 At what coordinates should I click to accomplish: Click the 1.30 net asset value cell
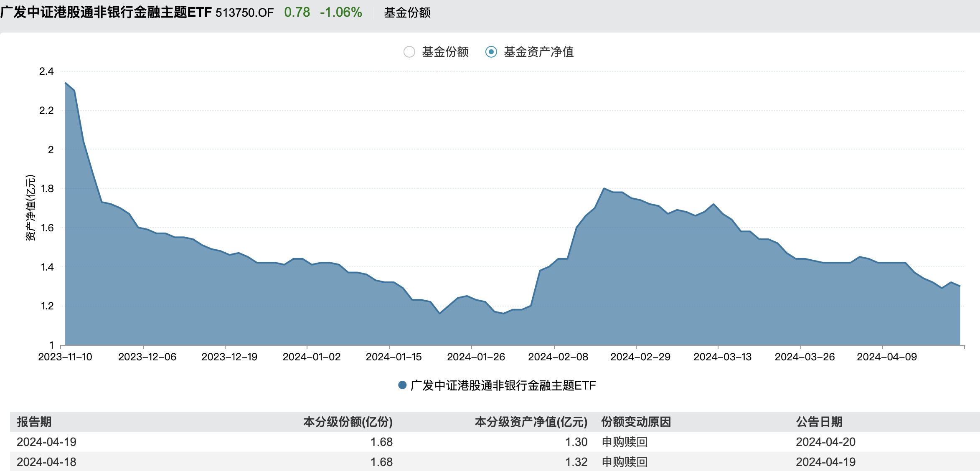[x=576, y=442]
